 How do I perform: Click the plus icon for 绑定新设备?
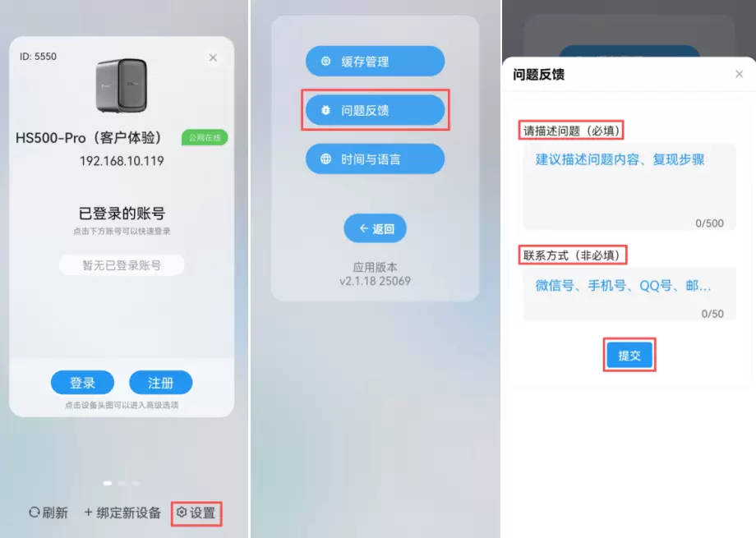point(88,512)
